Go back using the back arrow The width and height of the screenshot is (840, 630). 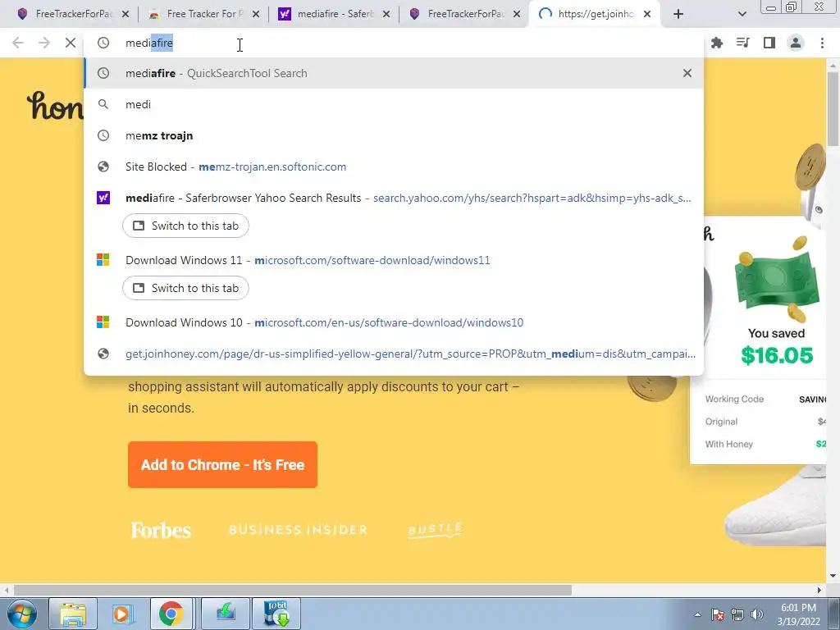[x=18, y=43]
